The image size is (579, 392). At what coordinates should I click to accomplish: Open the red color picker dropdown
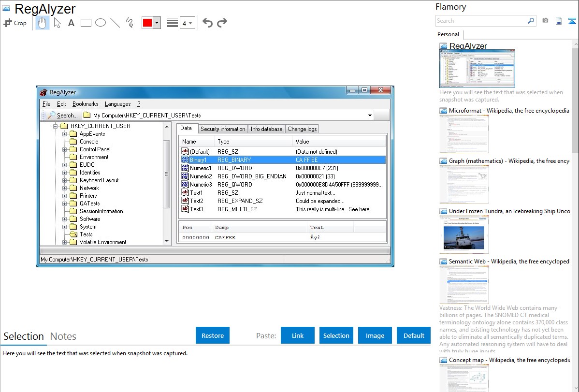[157, 23]
